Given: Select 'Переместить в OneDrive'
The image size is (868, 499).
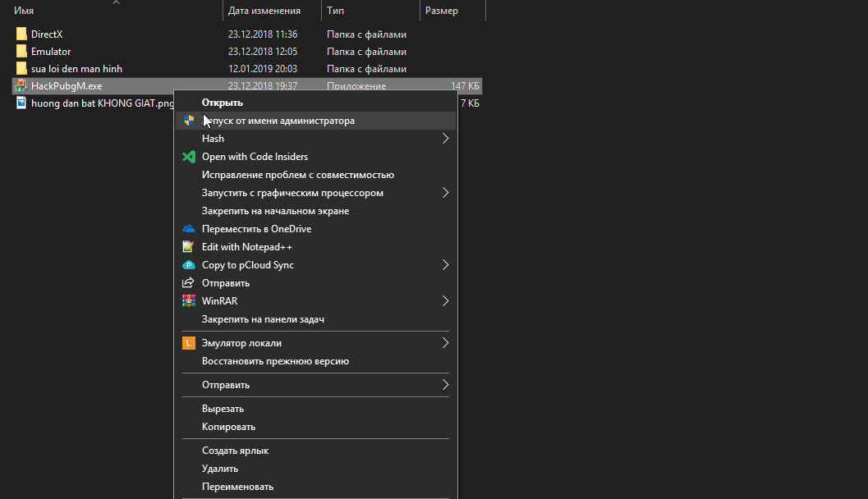Looking at the screenshot, I should pos(315,229).
